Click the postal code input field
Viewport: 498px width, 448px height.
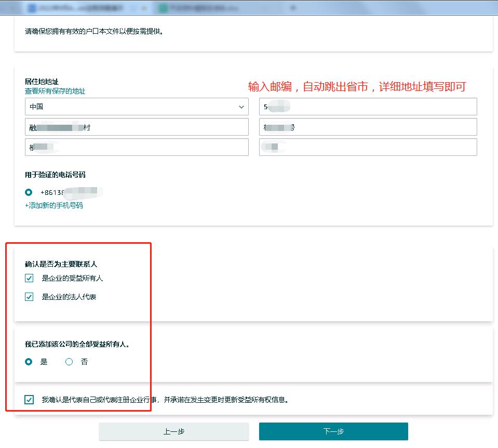(x=368, y=107)
